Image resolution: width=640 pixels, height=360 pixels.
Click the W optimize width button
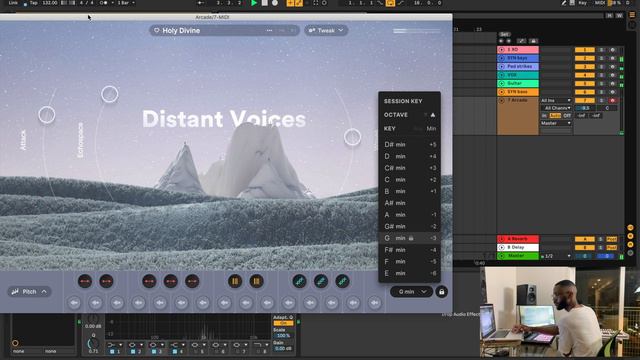[x=619, y=16]
